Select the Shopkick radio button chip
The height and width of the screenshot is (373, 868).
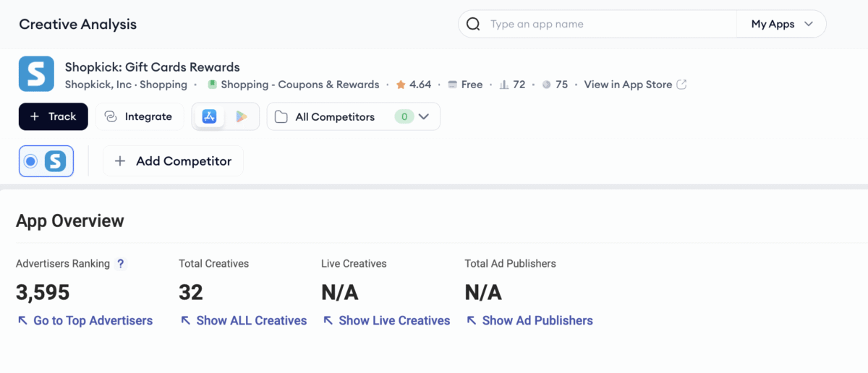click(46, 161)
